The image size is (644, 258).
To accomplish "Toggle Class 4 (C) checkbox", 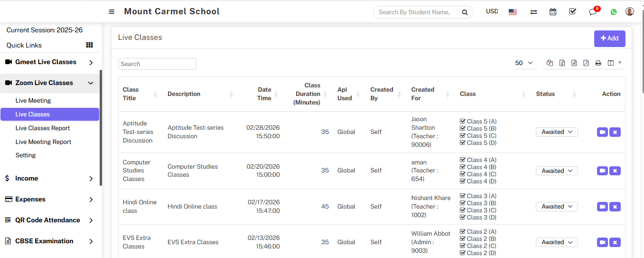I will click(463, 174).
